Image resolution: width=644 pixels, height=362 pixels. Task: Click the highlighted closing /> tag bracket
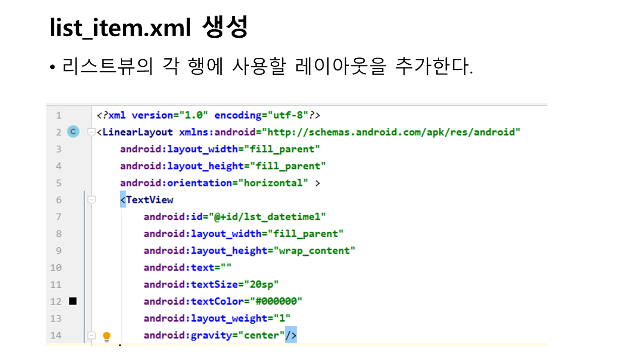click(291, 335)
